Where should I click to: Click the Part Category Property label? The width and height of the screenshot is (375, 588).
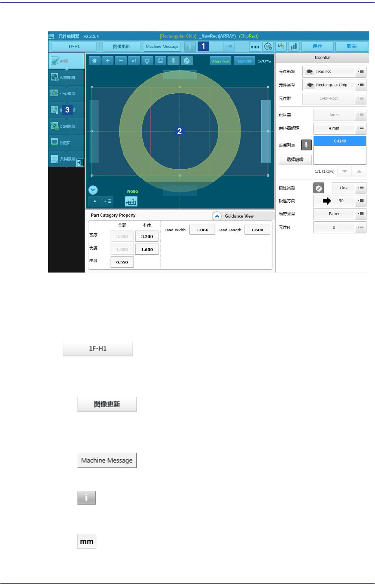point(113,215)
